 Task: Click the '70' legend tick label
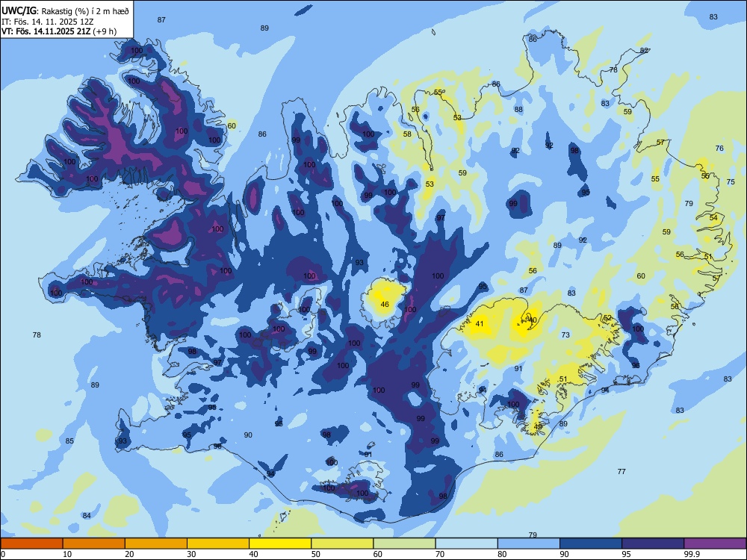(440, 554)
